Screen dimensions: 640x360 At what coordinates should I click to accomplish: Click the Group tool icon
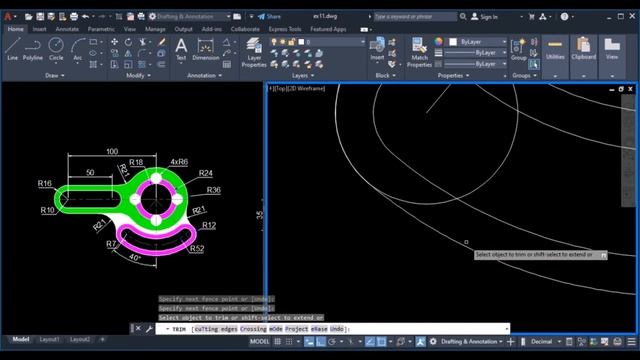pyautogui.click(x=518, y=49)
